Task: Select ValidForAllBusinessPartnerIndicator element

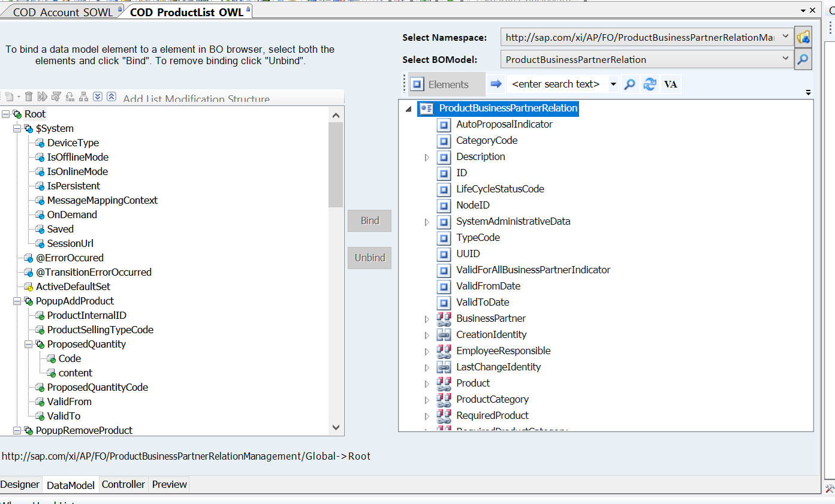Action: coord(533,270)
